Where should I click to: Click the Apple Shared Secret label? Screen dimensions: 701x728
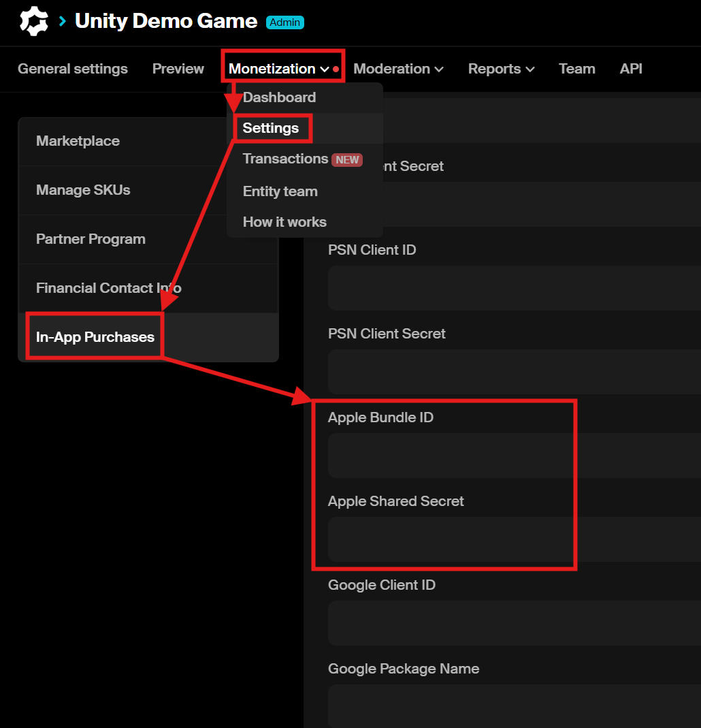pyautogui.click(x=395, y=501)
